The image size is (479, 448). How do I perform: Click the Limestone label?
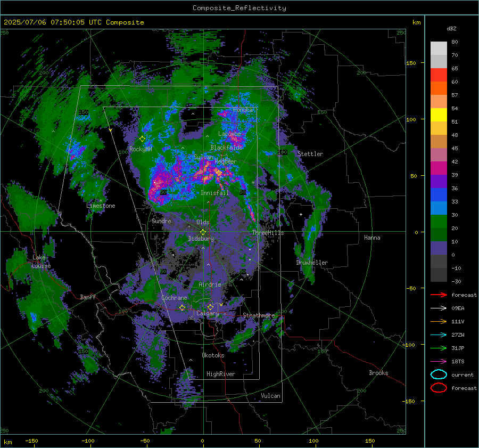click(101, 206)
